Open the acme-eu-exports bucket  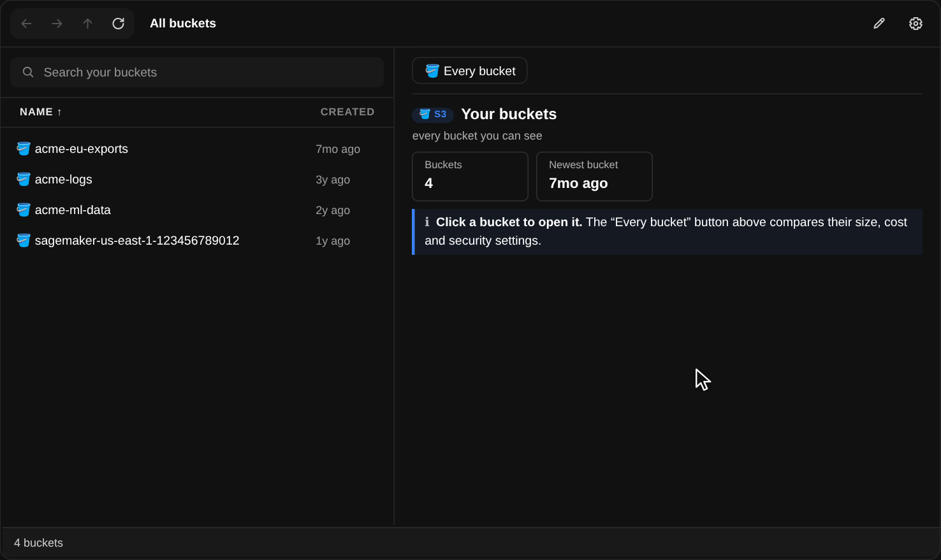pos(197,148)
